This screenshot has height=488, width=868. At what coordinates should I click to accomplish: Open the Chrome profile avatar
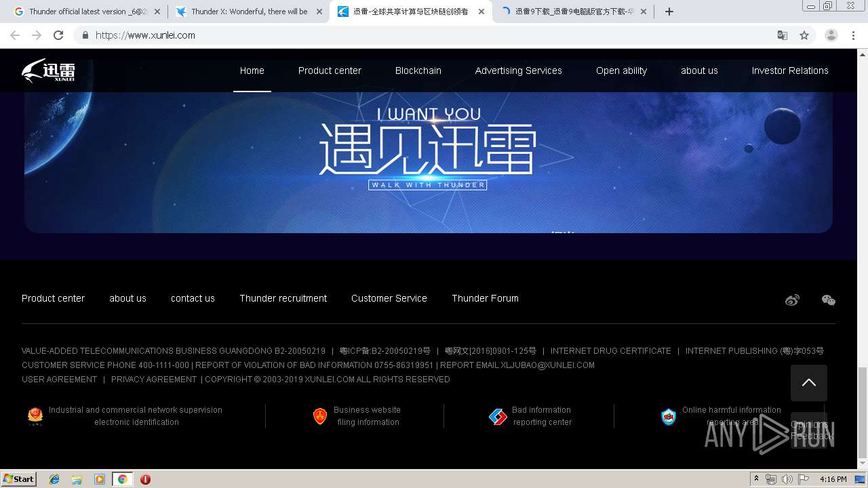click(x=831, y=35)
